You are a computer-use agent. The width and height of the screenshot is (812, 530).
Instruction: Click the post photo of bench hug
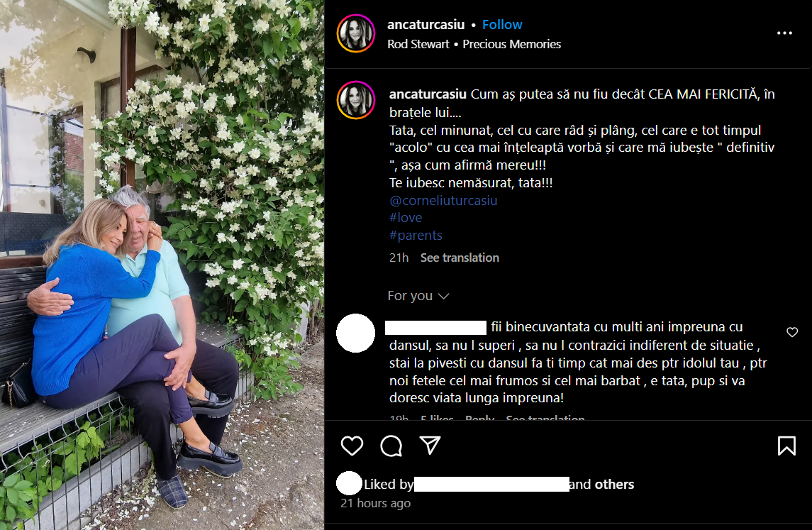162,265
